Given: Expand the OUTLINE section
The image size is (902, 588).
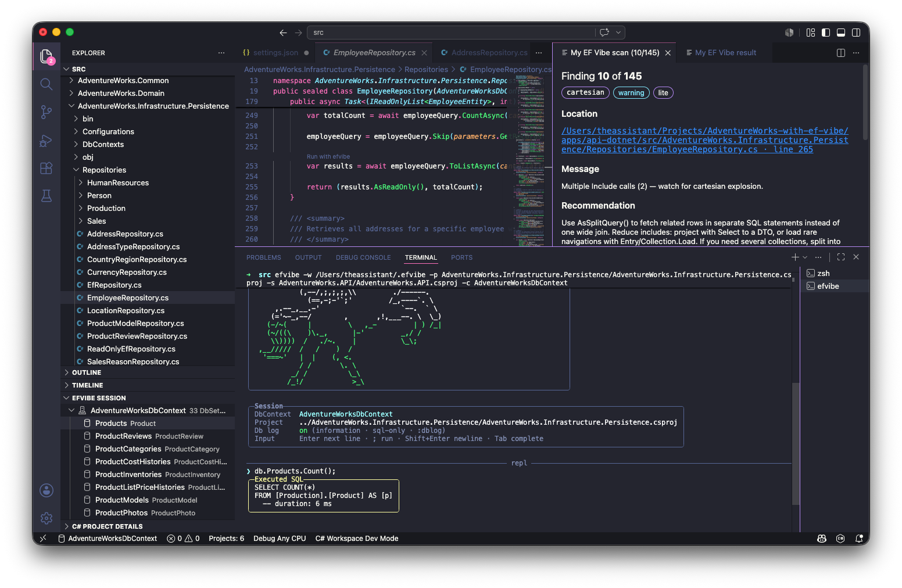Looking at the screenshot, I should [x=148, y=372].
